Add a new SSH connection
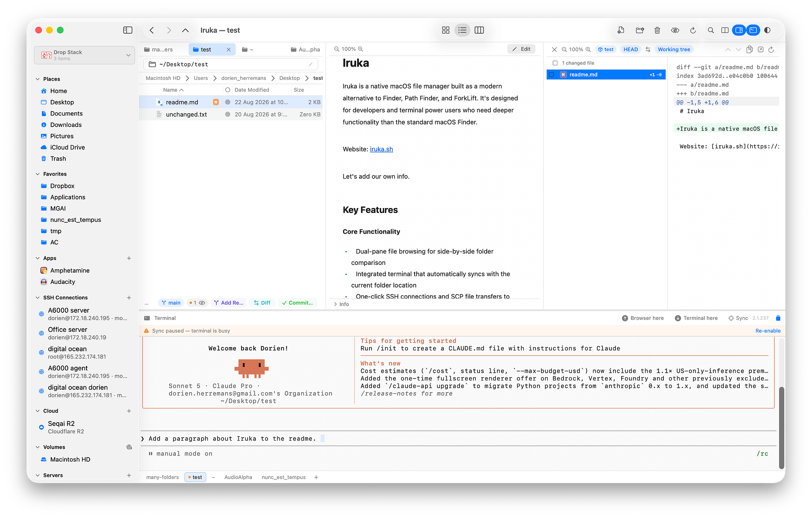The height and width of the screenshot is (518, 812). tap(129, 298)
